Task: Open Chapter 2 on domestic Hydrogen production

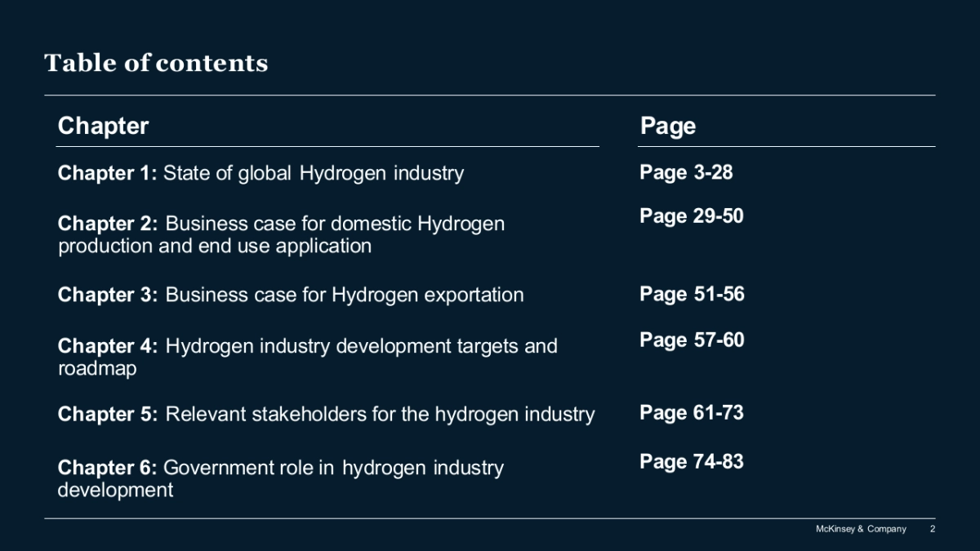Action: tap(281, 224)
